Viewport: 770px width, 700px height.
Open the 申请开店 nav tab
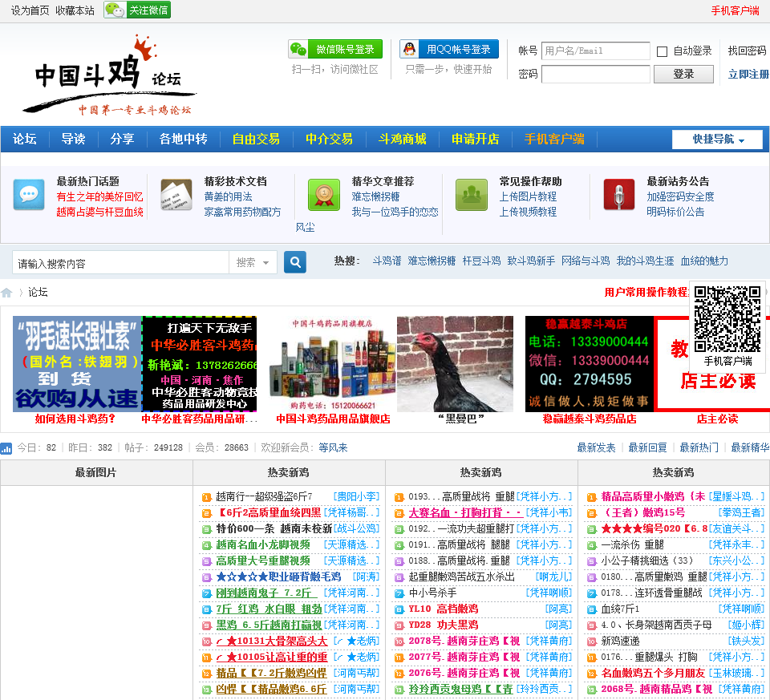coord(476,139)
